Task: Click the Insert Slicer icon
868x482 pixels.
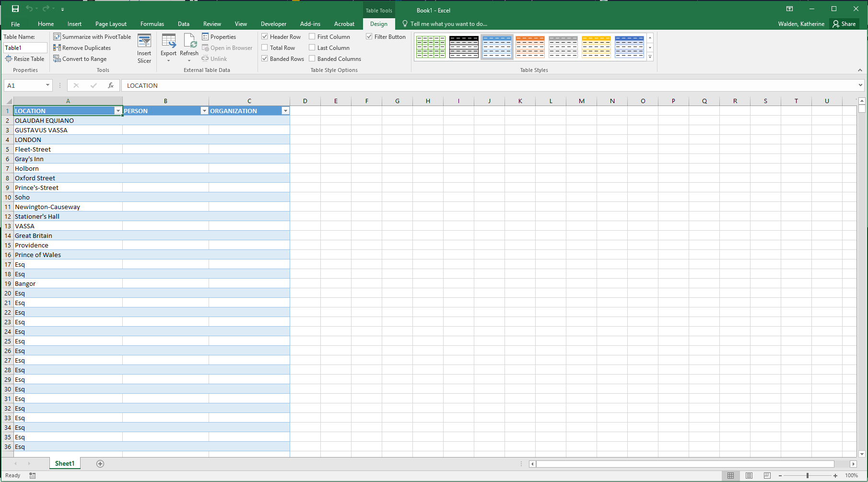Action: [x=144, y=42]
